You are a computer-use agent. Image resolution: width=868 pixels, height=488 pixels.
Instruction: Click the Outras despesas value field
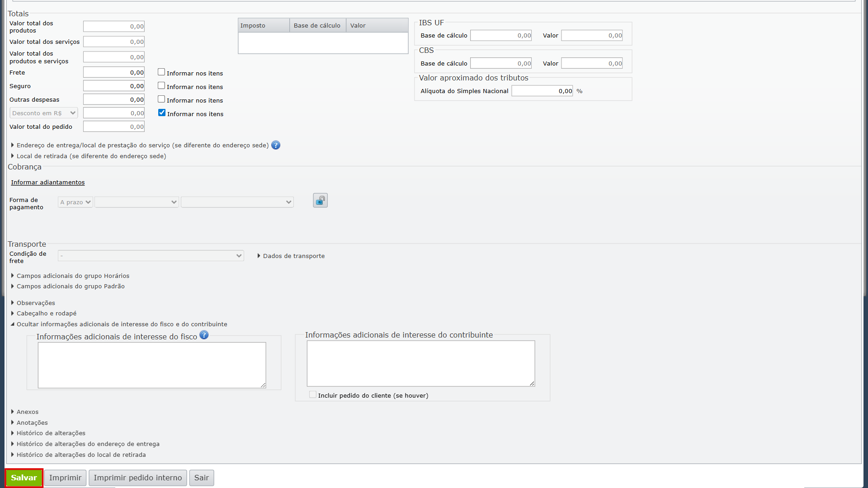pyautogui.click(x=114, y=99)
